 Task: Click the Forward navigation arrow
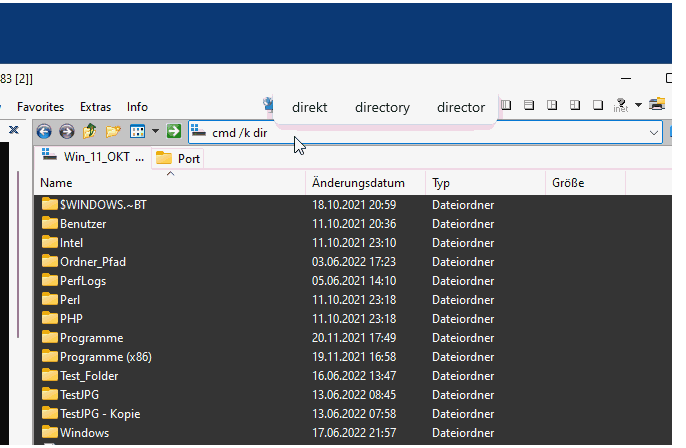[66, 132]
